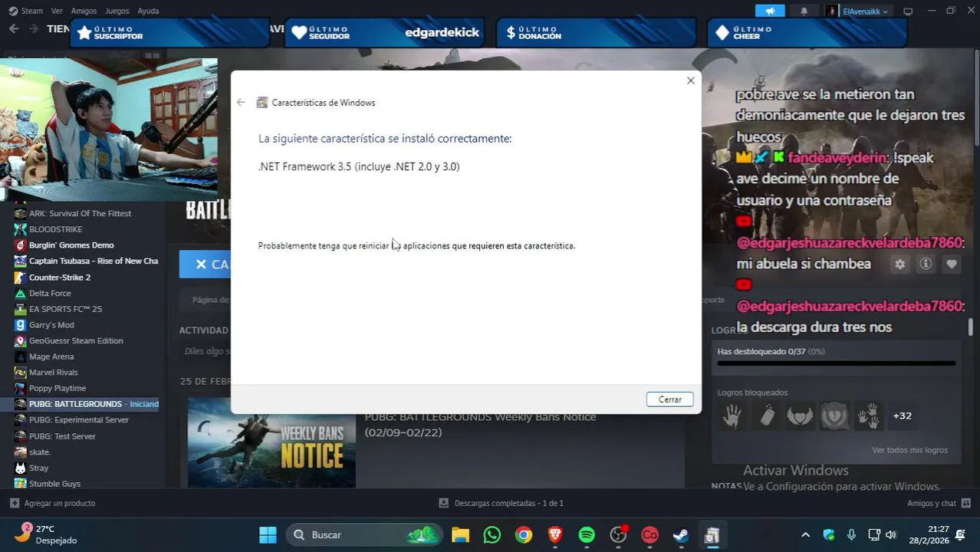Open File Explorer from the taskbar
Image resolution: width=980 pixels, height=552 pixels.
(460, 535)
